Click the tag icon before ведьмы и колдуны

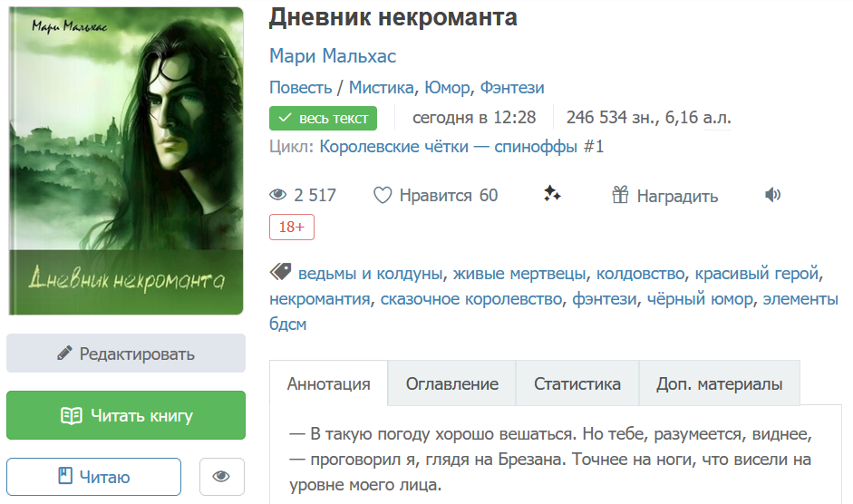tap(281, 272)
